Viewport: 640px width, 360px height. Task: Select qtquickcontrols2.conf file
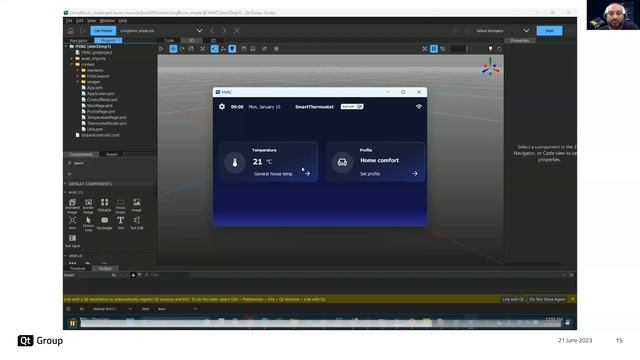point(100,135)
